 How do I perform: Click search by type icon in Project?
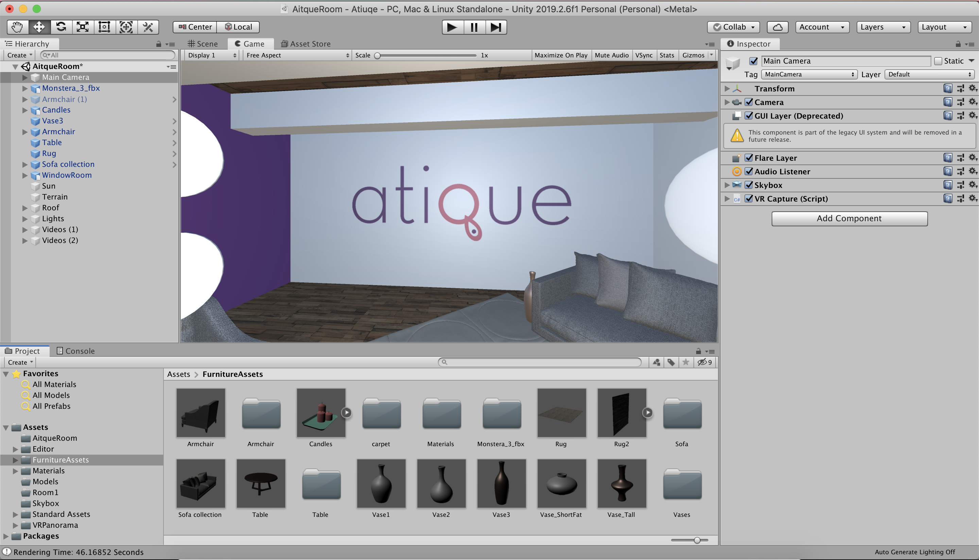pos(657,362)
